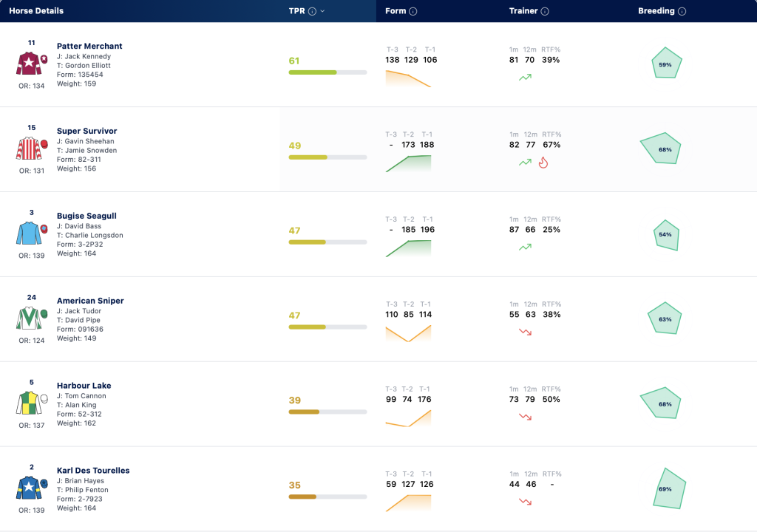Click American Sniper's form trend sparkline
Screen dimensions: 757x532
coord(408,333)
